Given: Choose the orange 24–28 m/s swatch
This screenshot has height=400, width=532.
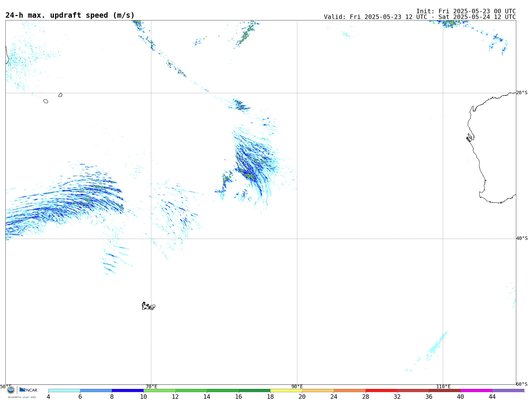Looking at the screenshot, I should coord(350,391).
